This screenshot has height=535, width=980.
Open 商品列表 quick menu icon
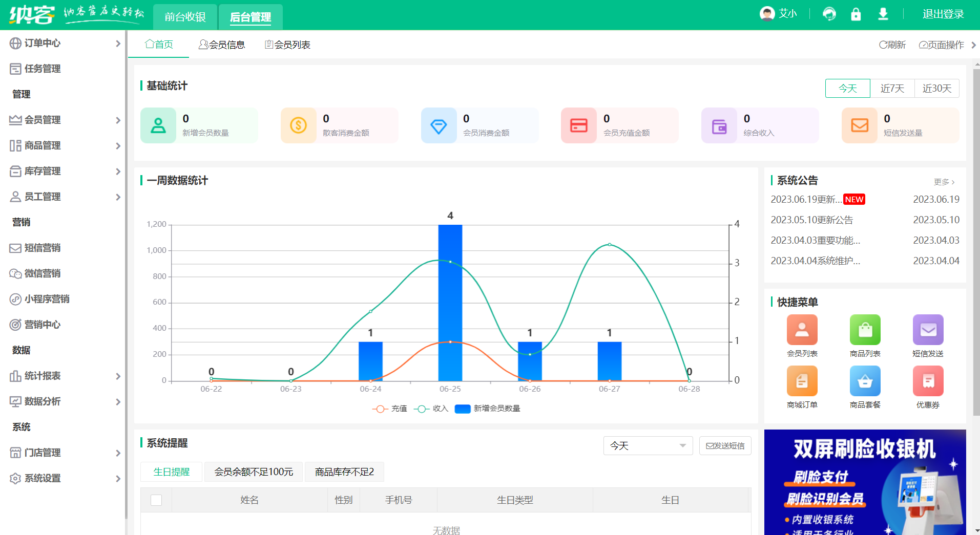(x=865, y=330)
